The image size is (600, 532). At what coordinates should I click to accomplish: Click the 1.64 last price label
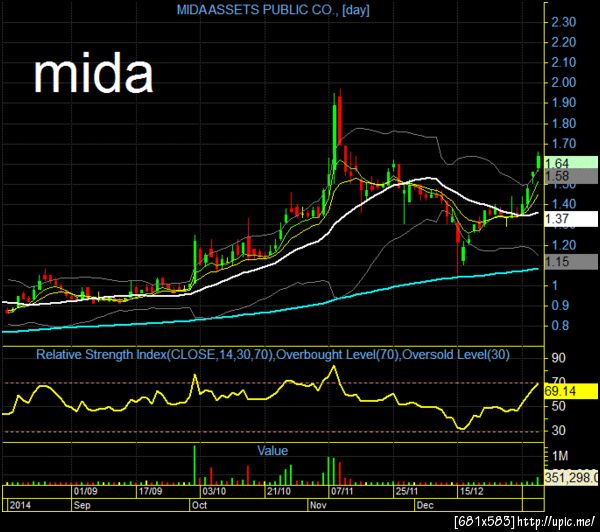click(x=571, y=163)
